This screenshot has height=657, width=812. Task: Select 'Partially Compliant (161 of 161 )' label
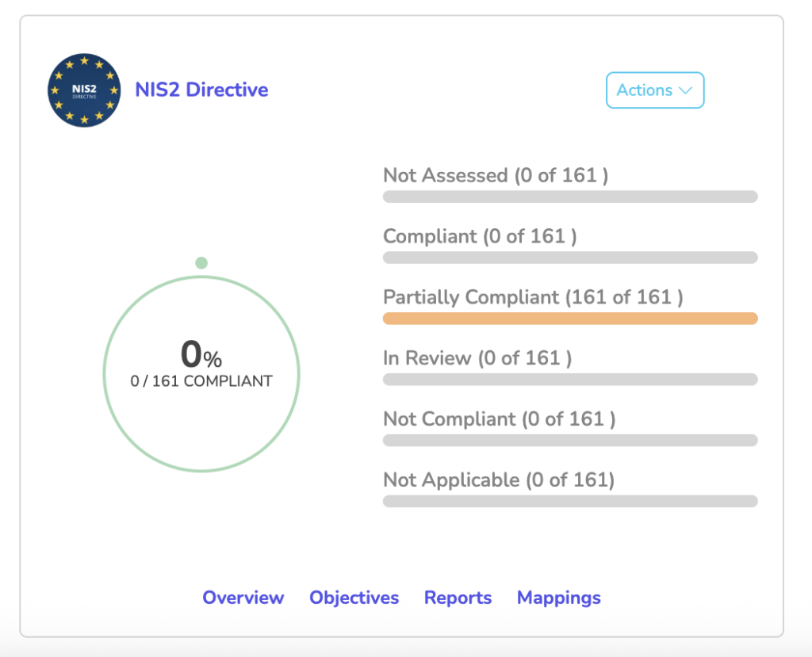(533, 297)
